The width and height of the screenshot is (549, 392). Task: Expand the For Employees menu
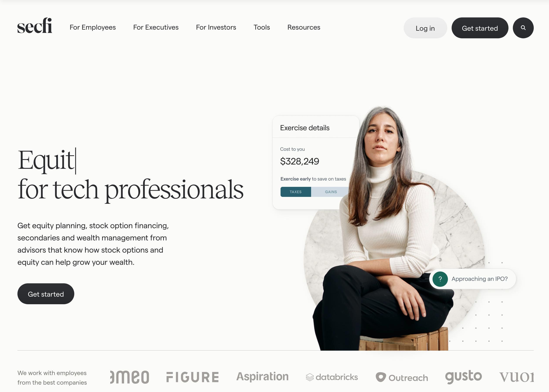(x=93, y=28)
